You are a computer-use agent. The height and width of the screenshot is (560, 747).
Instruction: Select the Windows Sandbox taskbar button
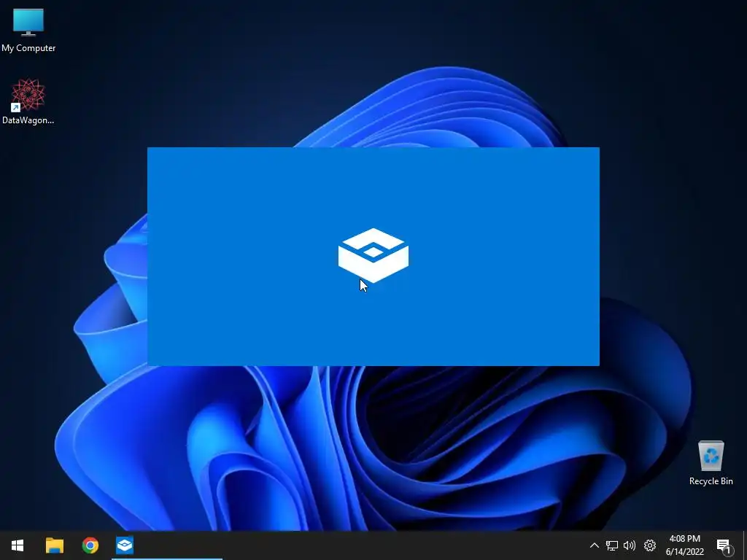point(125,545)
